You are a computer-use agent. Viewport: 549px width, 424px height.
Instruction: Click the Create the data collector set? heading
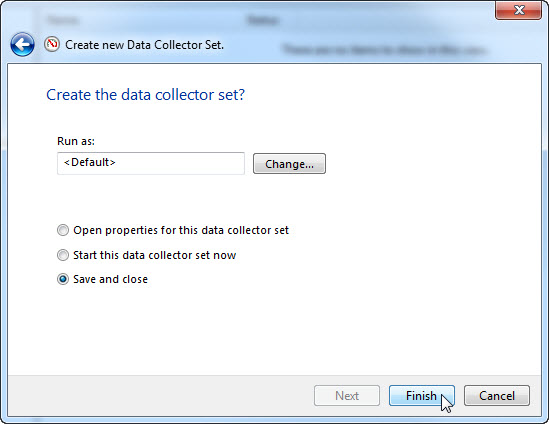145,95
